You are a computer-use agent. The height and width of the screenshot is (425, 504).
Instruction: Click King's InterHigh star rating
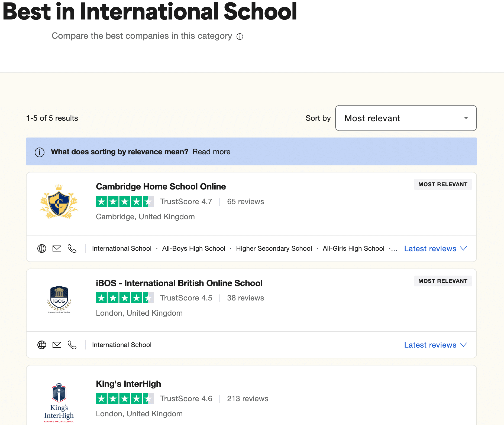(x=125, y=398)
